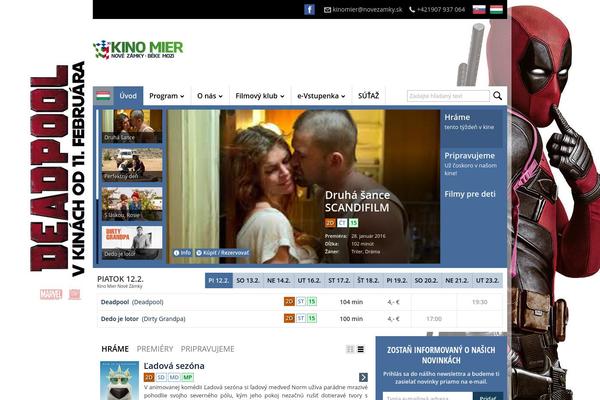Click 2D badge in Deadpool row

tap(289, 302)
